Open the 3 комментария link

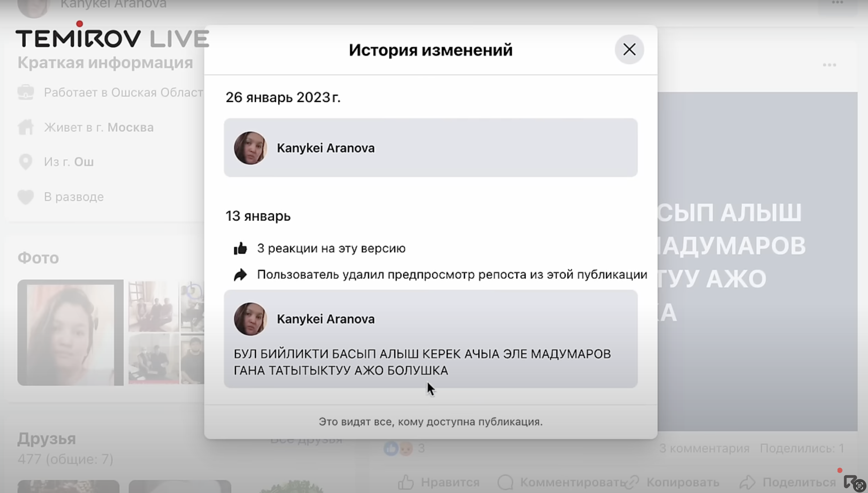[x=704, y=448]
